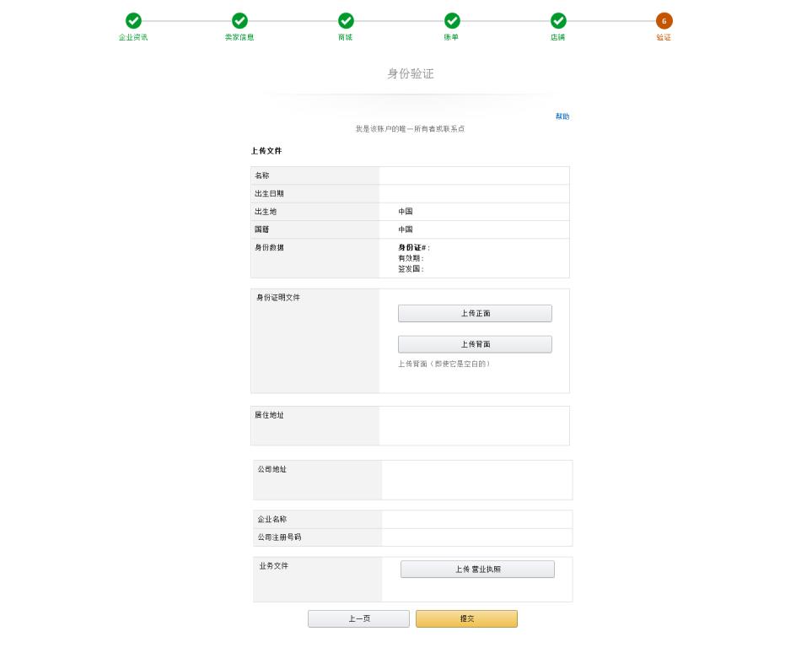Open the 帮助 link
Viewport: 812px width, 653px height.
point(562,116)
